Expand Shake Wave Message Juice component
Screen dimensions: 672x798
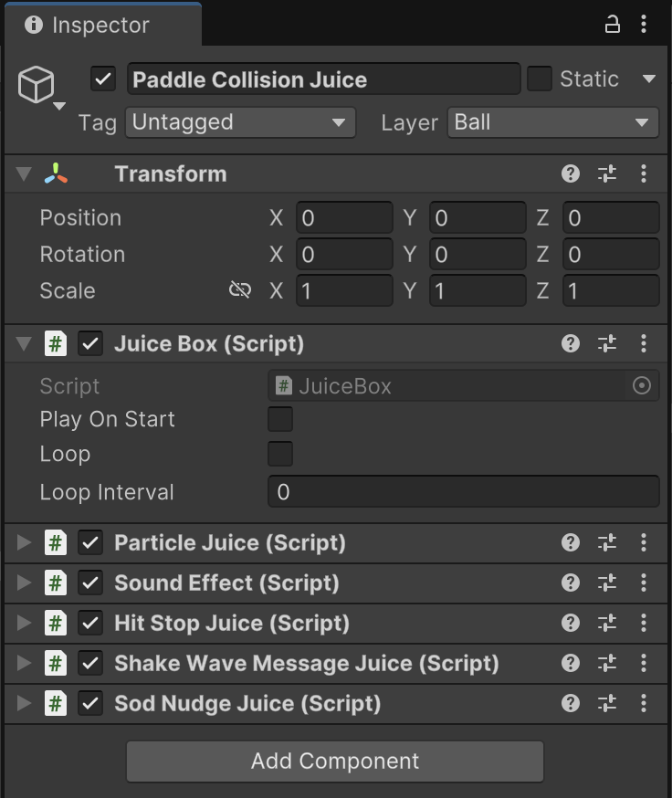tap(24, 663)
